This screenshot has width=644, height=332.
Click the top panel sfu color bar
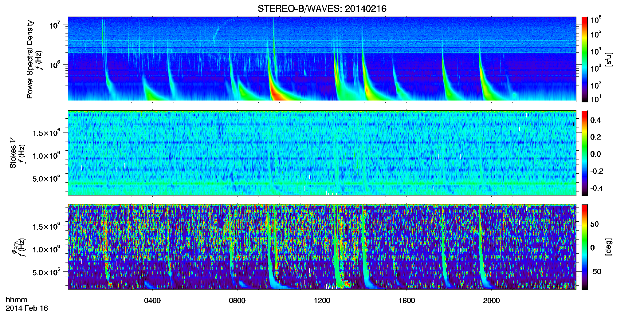click(x=584, y=59)
